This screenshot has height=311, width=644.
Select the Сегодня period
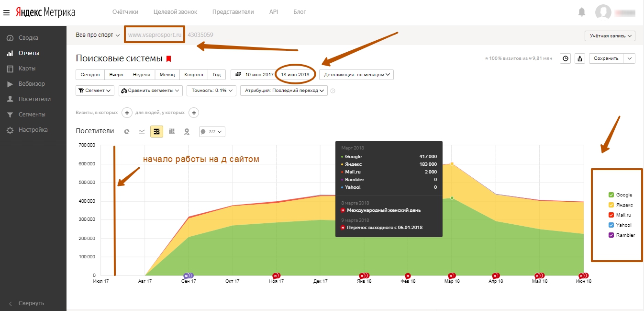[90, 75]
